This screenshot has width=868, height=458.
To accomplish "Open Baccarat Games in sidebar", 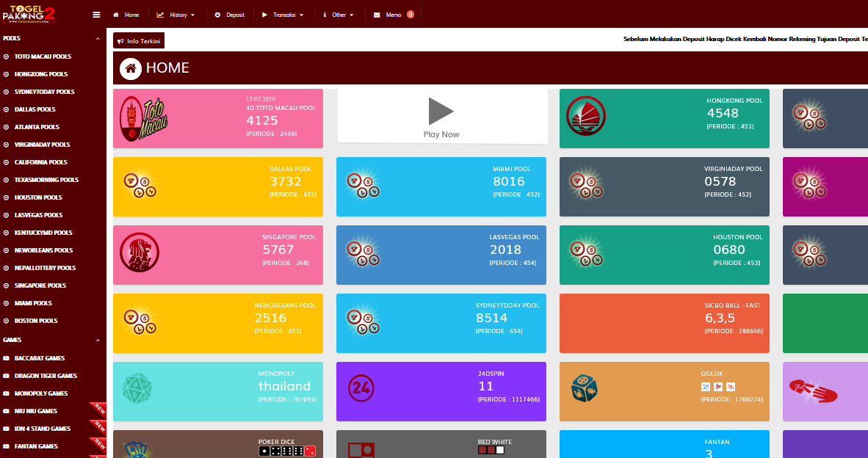I will 40,358.
